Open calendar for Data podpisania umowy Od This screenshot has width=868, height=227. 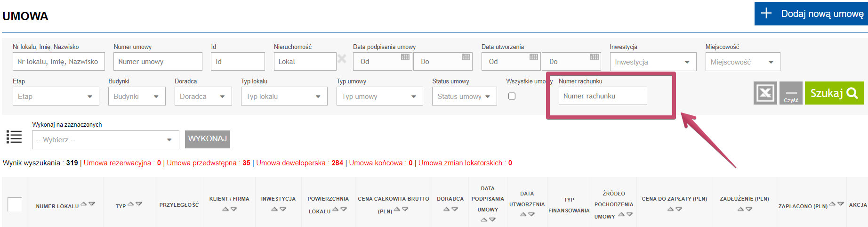click(405, 57)
